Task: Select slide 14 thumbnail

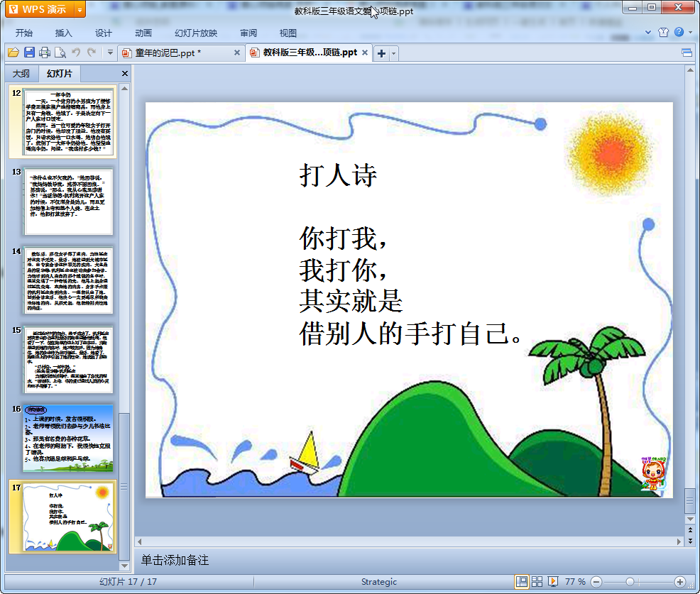Action: click(68, 281)
